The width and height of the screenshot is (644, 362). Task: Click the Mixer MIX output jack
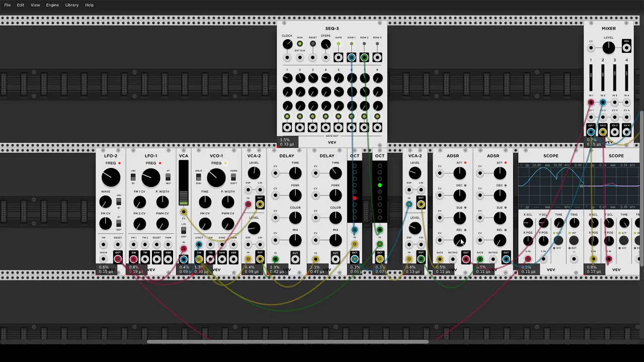click(626, 48)
